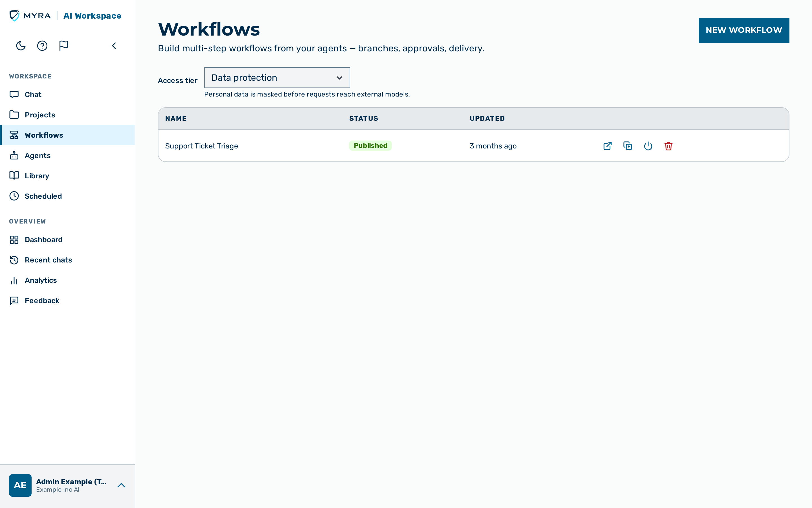
Task: Select Workflows in the sidebar
Action: click(x=67, y=135)
